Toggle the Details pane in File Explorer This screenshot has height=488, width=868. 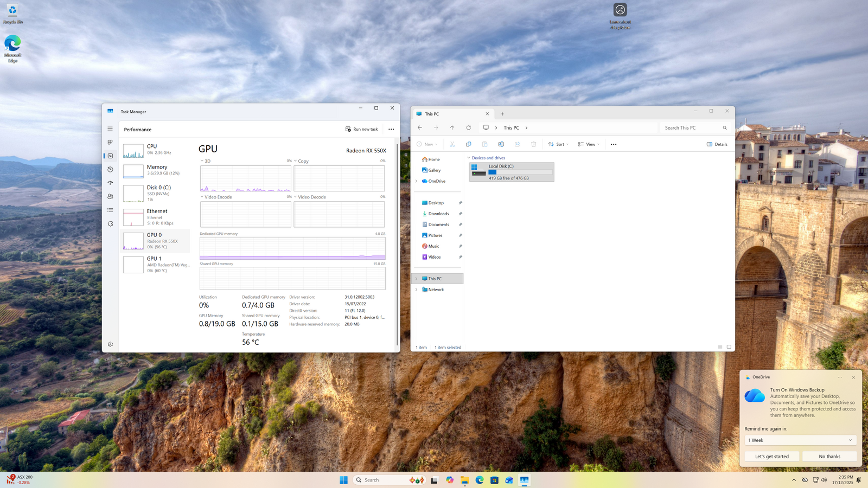pos(717,144)
